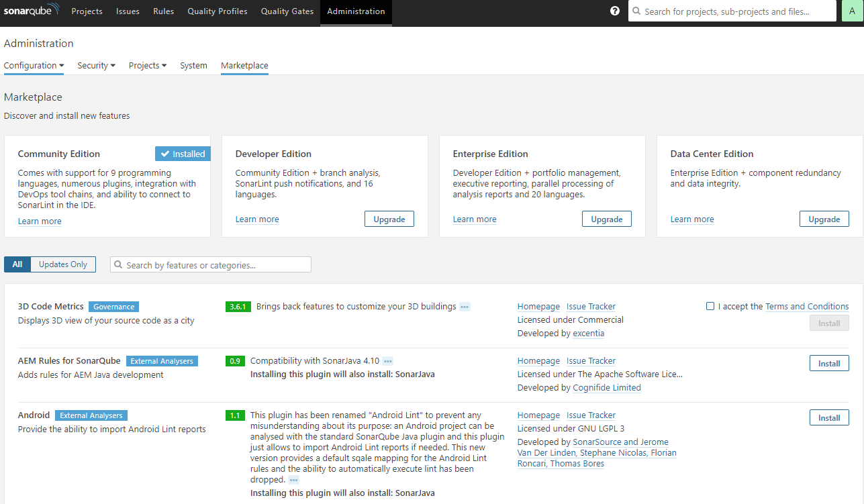
Task: Open the Security dropdown menu
Action: (96, 66)
